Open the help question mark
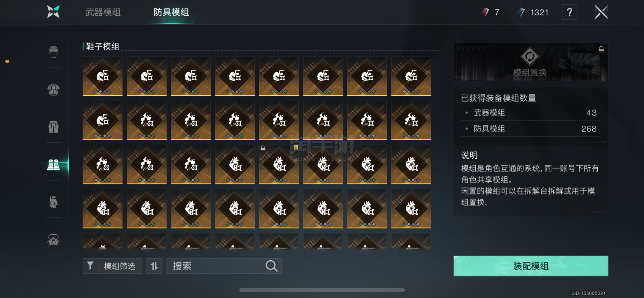Viewport: 644px width, 298px height. pos(569,12)
